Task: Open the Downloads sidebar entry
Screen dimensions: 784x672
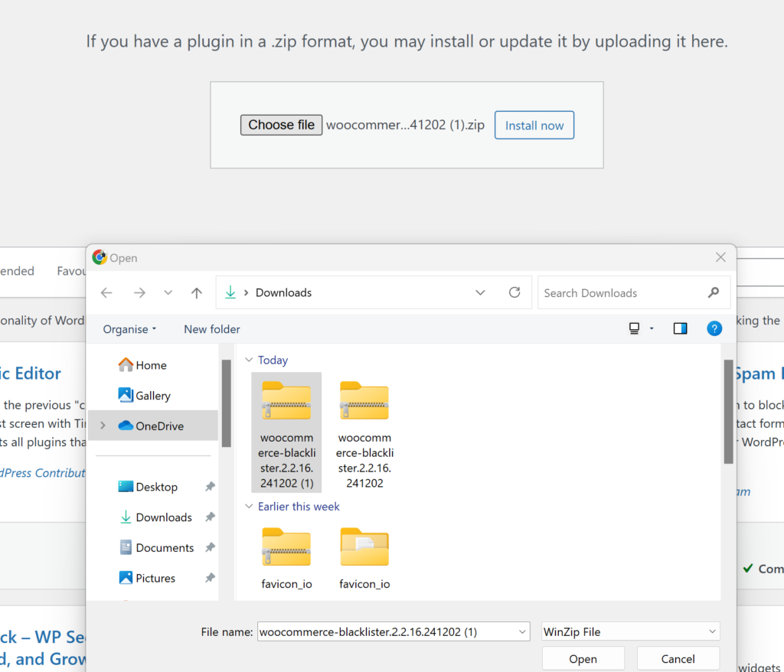Action: 161,517
